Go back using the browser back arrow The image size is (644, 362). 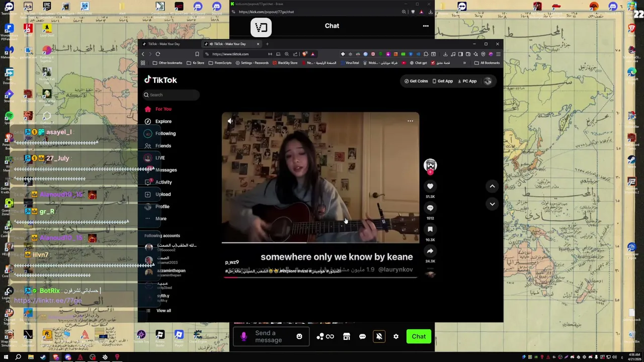pos(143,54)
